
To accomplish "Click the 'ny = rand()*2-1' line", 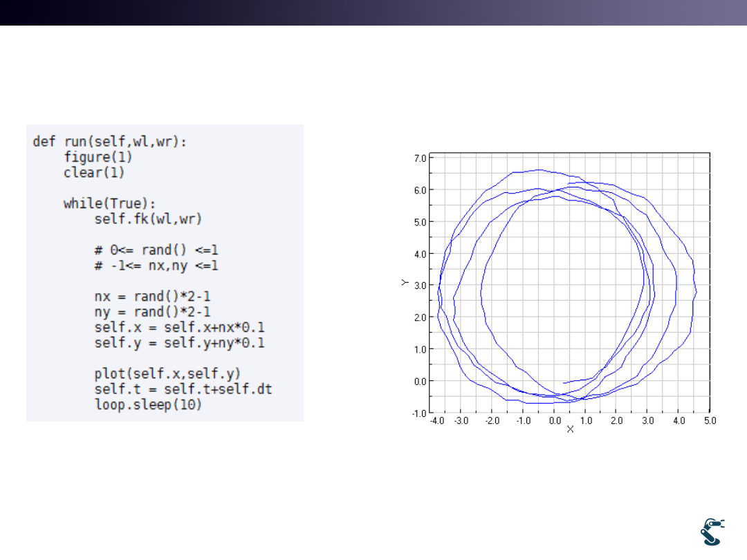I will click(x=152, y=312).
